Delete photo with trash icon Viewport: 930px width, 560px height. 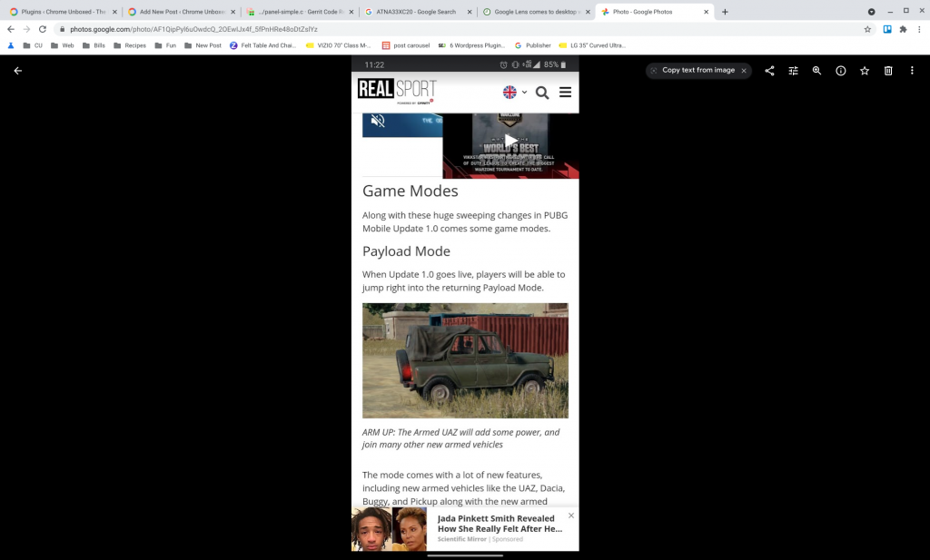tap(888, 71)
